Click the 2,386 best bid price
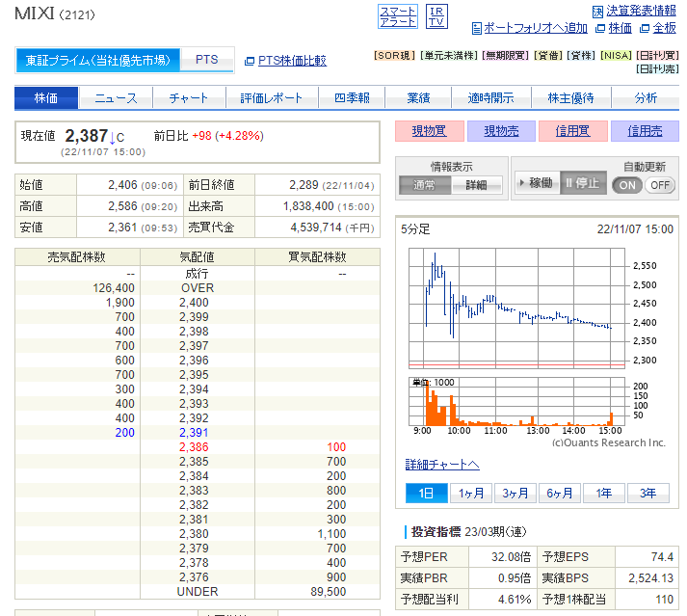The height and width of the screenshot is (616, 687). [x=194, y=447]
